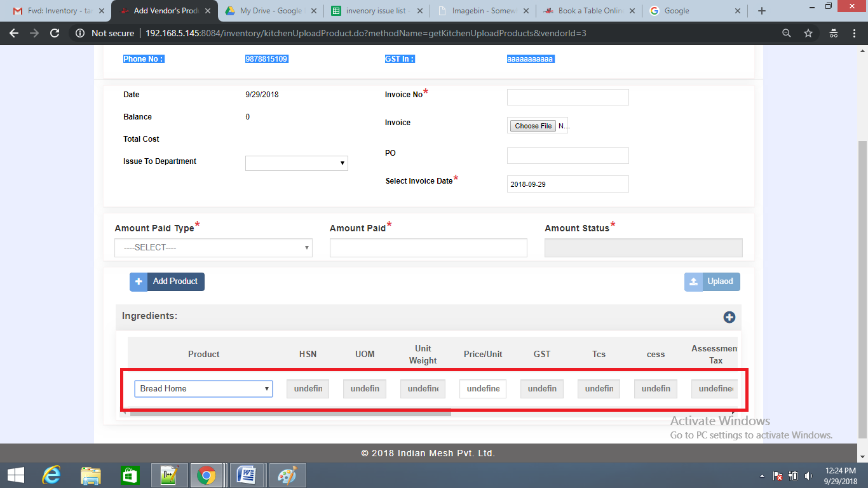Open the Bread Home product dropdown

tap(203, 388)
